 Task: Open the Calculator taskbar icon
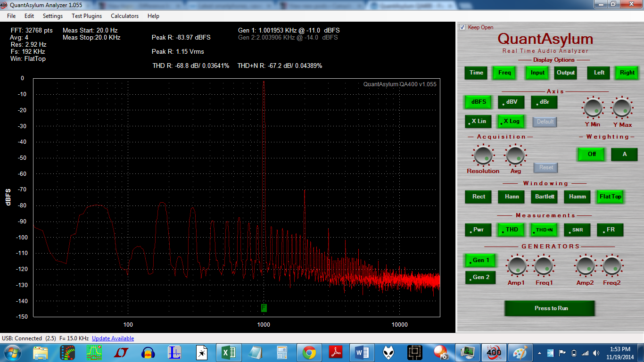tap(282, 353)
